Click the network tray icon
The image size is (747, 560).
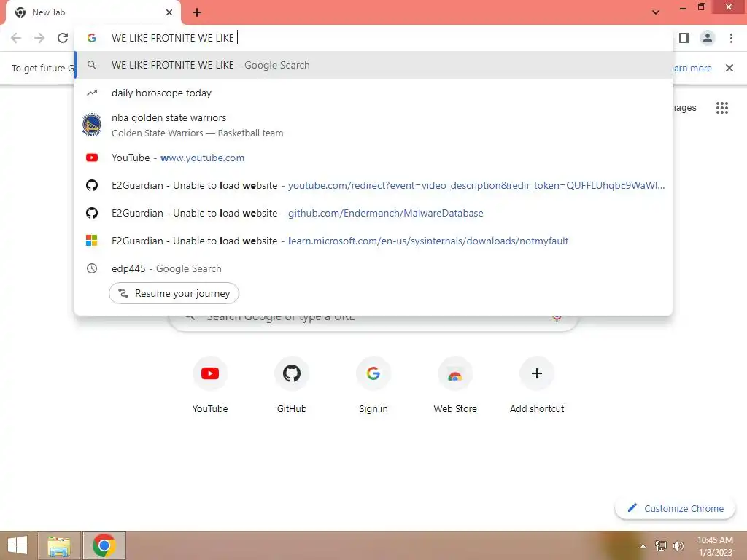pos(660,545)
